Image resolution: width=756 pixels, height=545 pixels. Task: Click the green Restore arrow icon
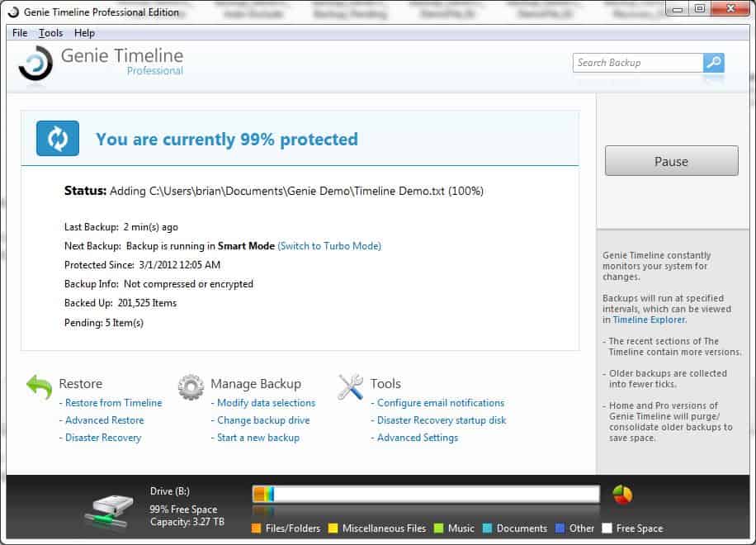(x=39, y=386)
